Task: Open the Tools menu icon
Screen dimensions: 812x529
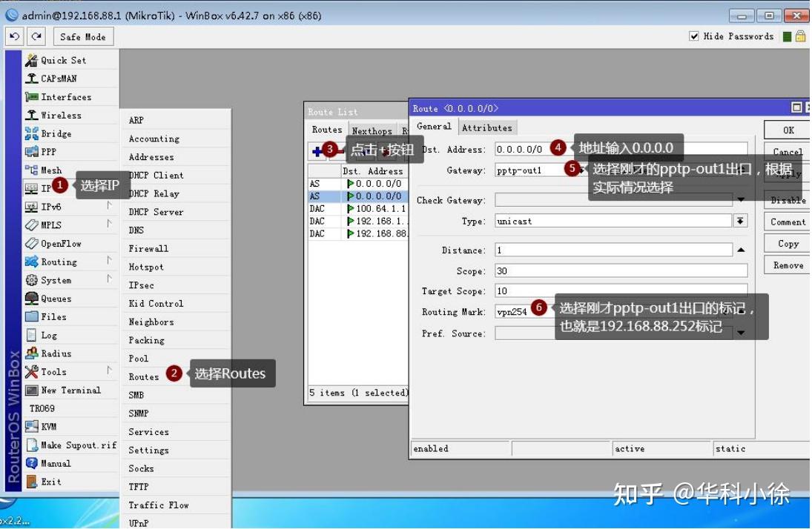Action: 32,372
